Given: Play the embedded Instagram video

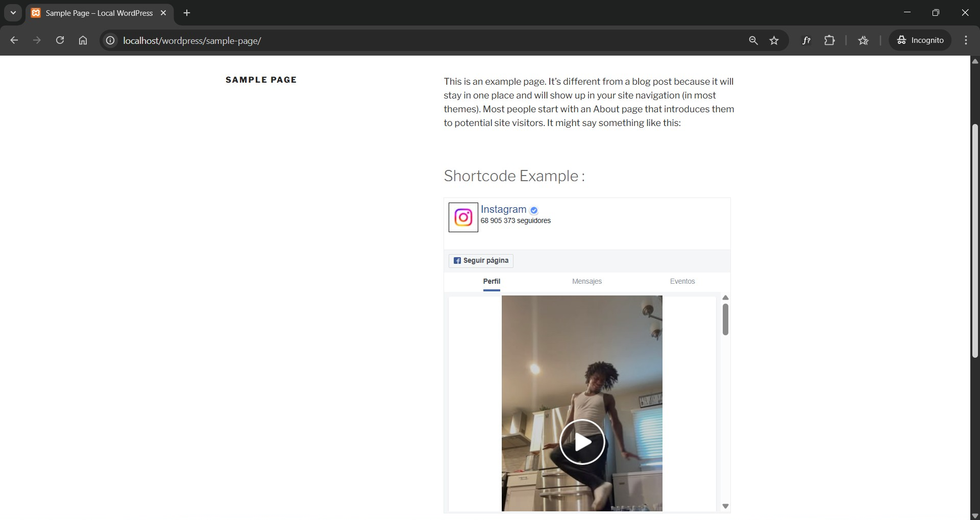Looking at the screenshot, I should coord(583,442).
